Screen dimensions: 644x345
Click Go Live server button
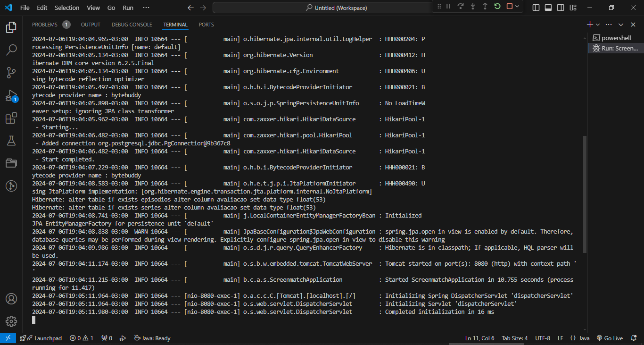pyautogui.click(x=610, y=338)
